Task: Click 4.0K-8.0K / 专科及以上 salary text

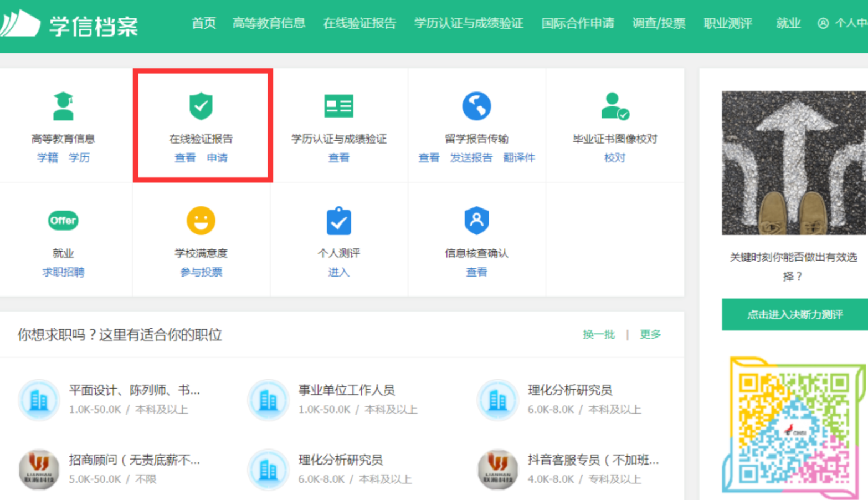Action: click(584, 479)
